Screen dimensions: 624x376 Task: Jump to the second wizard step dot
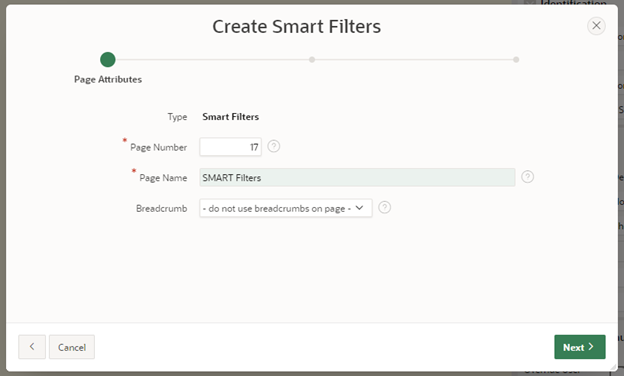(x=312, y=60)
